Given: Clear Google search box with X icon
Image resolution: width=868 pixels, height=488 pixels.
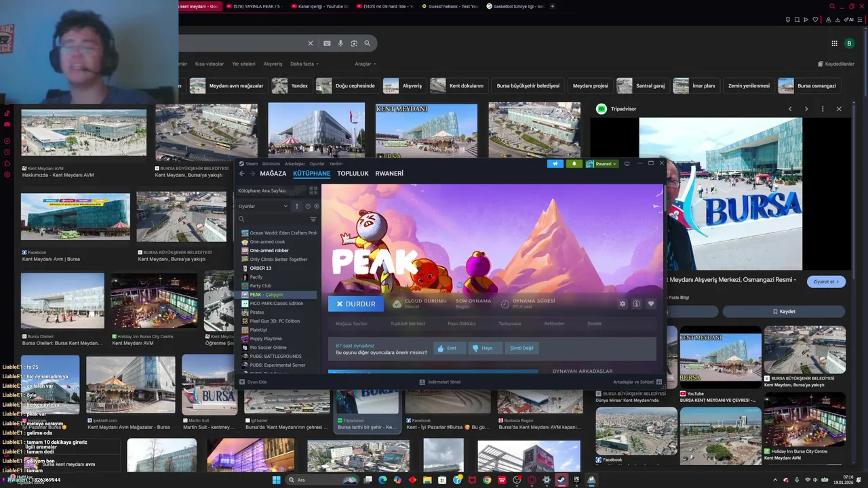Looking at the screenshot, I should [x=311, y=43].
